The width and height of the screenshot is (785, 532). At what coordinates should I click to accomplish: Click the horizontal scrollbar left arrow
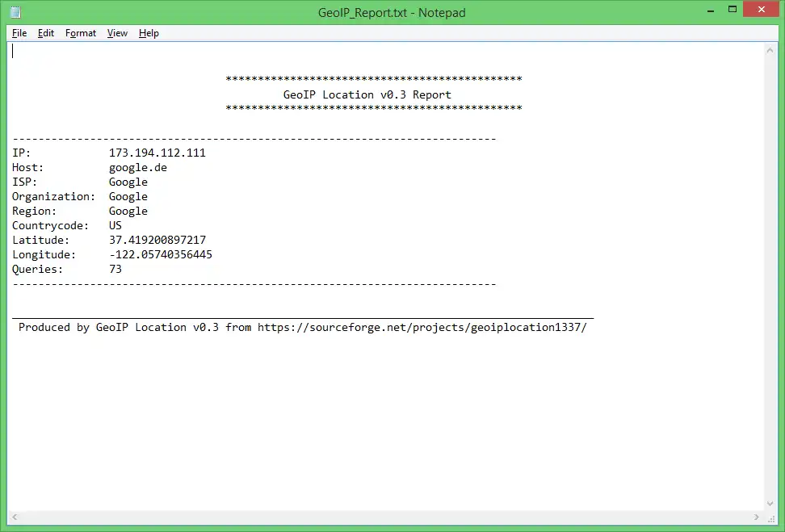tap(15, 517)
